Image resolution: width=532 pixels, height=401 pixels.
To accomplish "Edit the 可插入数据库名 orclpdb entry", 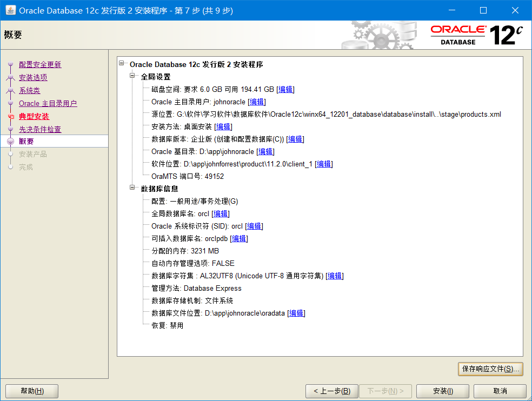I will 239,238.
